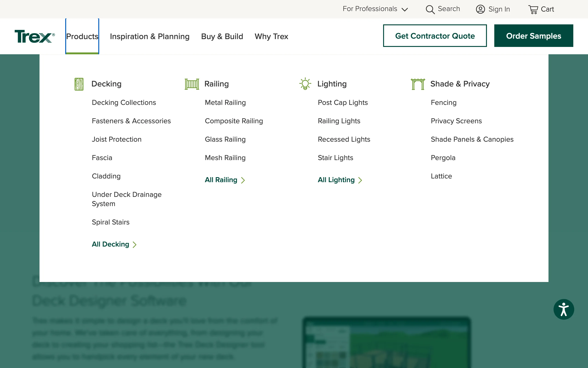Click Get Contractor Quote button
Image resolution: width=588 pixels, height=368 pixels.
[435, 36]
